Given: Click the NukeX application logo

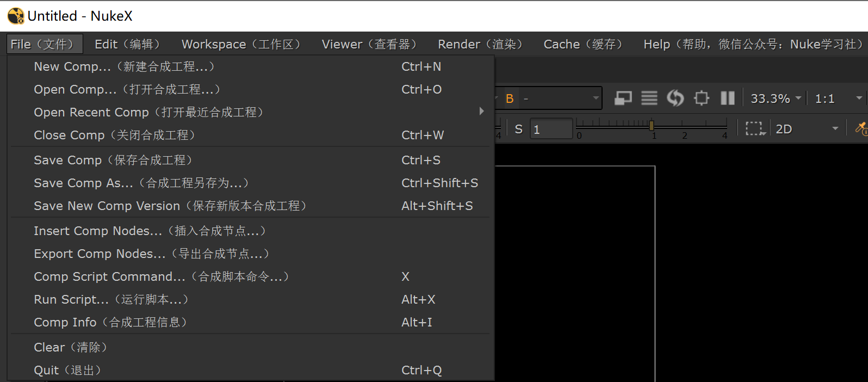Looking at the screenshot, I should [16, 16].
